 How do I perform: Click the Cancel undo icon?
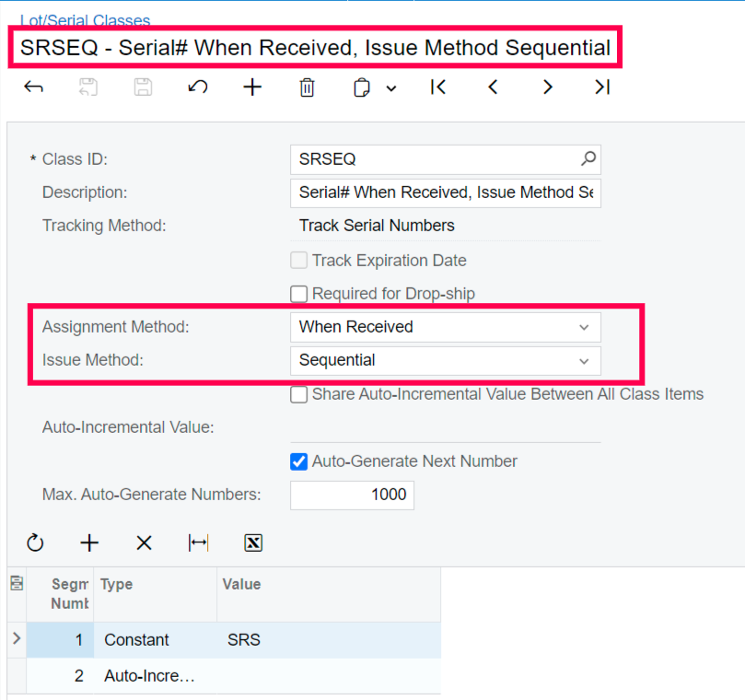pos(198,87)
